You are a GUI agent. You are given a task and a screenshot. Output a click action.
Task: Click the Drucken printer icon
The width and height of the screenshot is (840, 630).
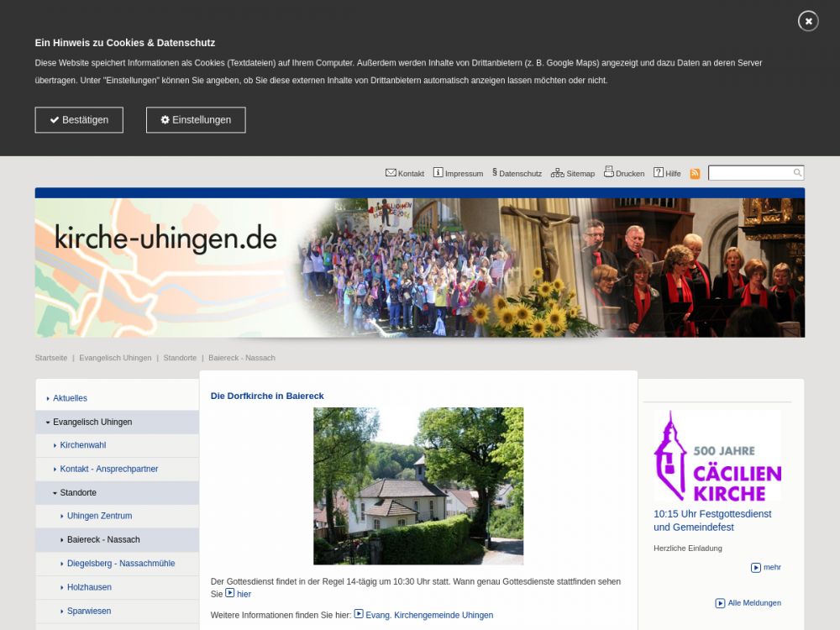tap(623, 173)
